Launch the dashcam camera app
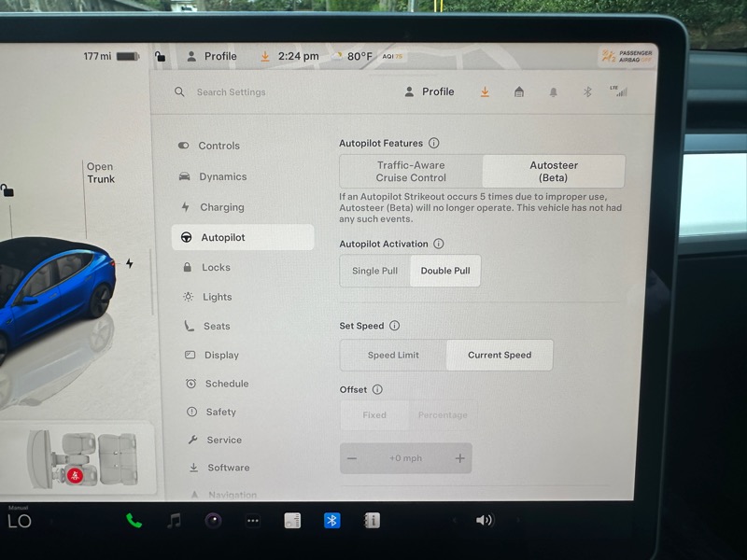The width and height of the screenshot is (747, 560). pos(214,521)
